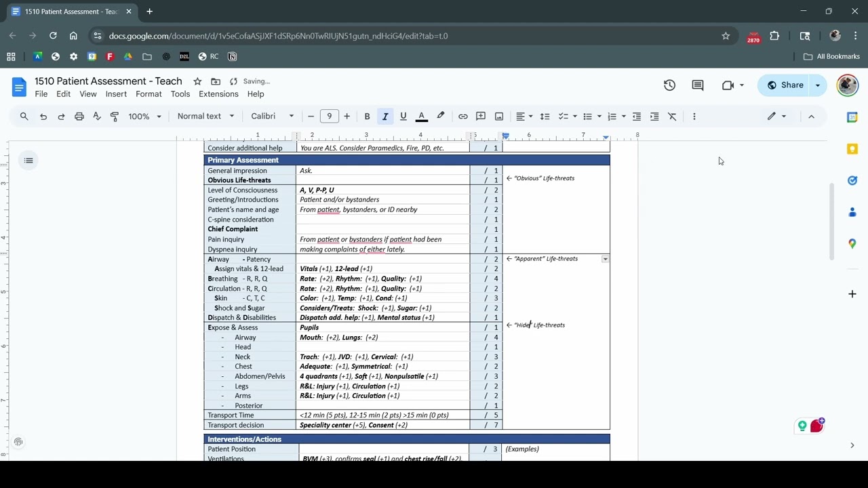Open the Calibri font dropdown

273,117
